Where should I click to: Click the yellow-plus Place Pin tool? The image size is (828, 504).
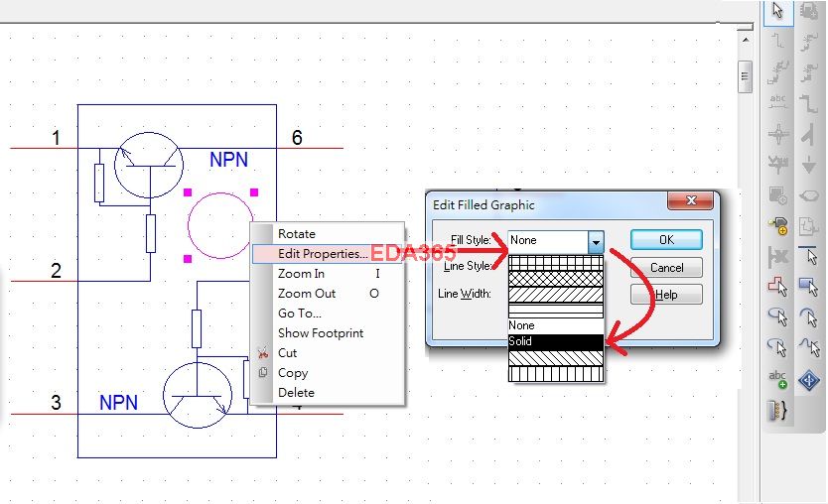778,226
